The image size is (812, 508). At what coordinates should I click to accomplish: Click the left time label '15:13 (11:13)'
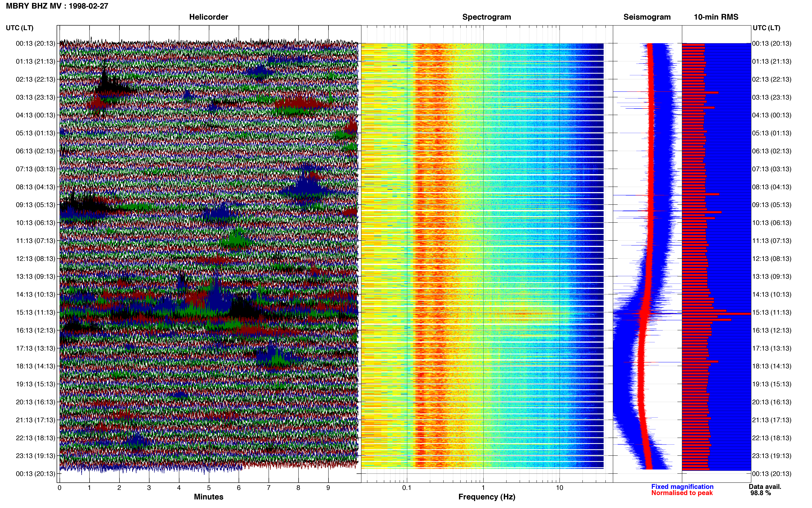point(36,313)
